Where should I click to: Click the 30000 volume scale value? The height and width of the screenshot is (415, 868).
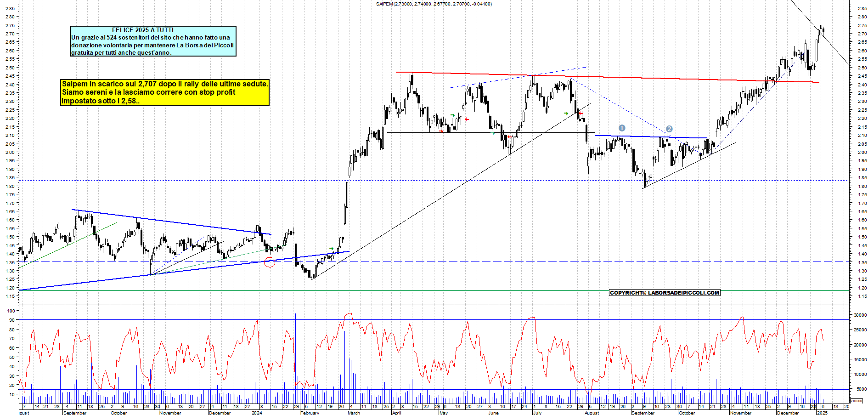[860, 315]
